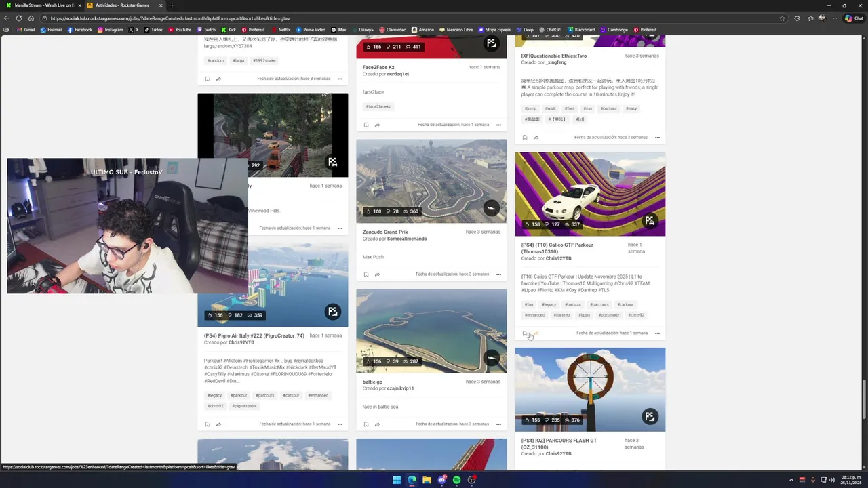
Task: Share the Zancudo Grand Prix job
Action: (x=377, y=274)
